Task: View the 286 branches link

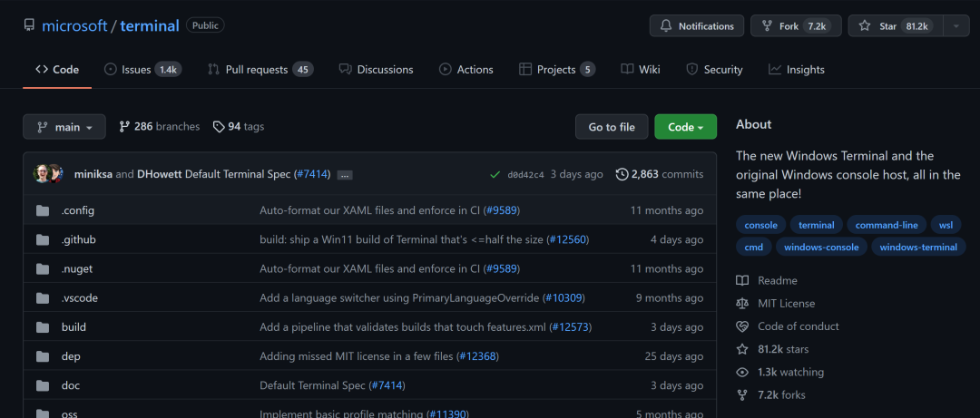Action: coord(160,127)
